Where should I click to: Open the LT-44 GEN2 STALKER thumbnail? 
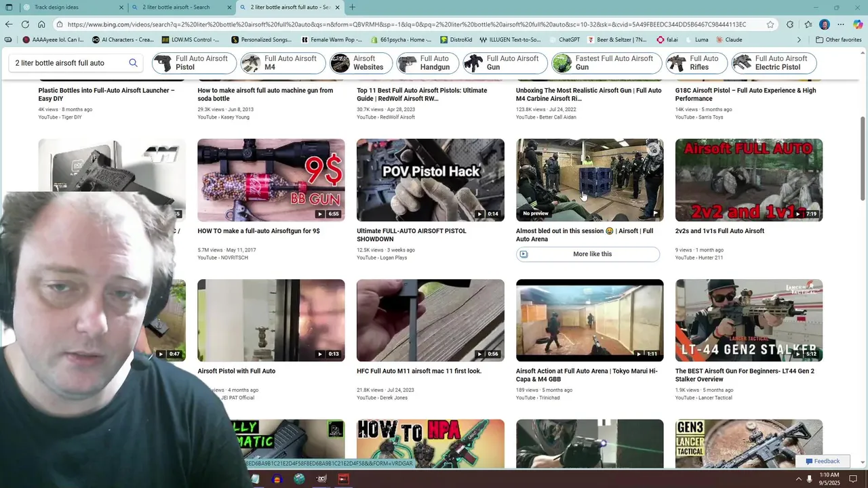(749, 321)
